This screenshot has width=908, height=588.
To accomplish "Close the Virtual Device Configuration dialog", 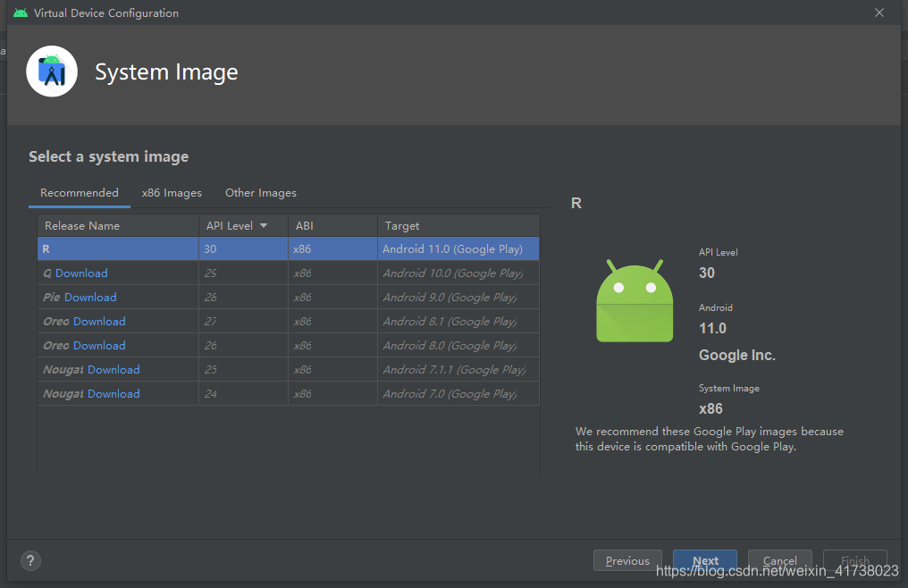I will pyautogui.click(x=879, y=13).
